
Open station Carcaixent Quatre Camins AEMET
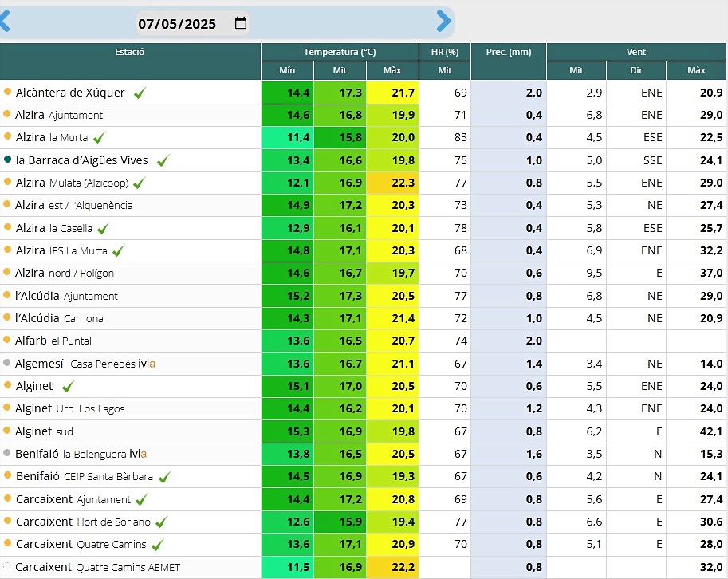(x=97, y=567)
